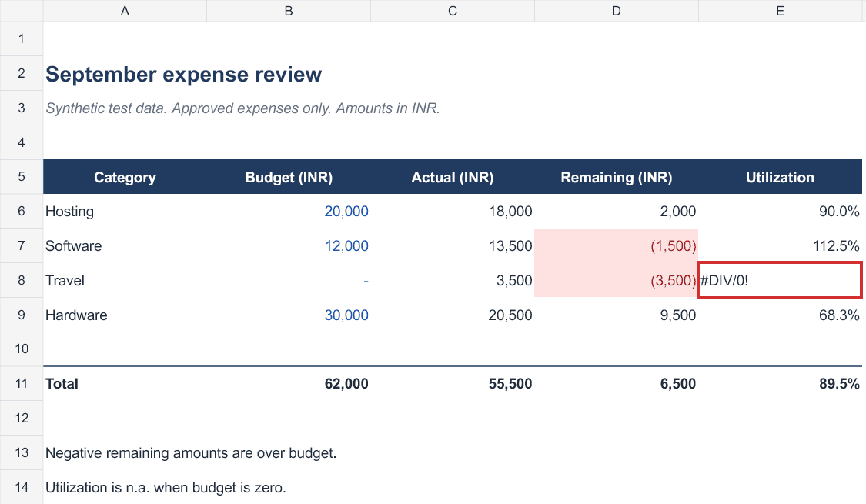Click the 'Total' label cell
This screenshot has width=866, height=504.
(x=125, y=384)
